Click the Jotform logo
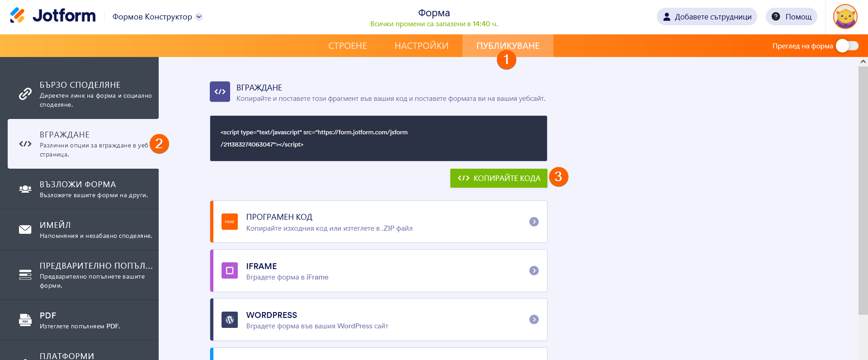This screenshot has width=868, height=360. [53, 16]
